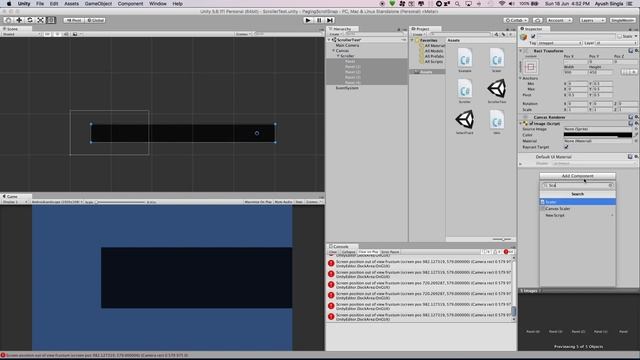The width and height of the screenshot is (640, 360).
Task: Click the Add Component button
Action: pyautogui.click(x=577, y=176)
